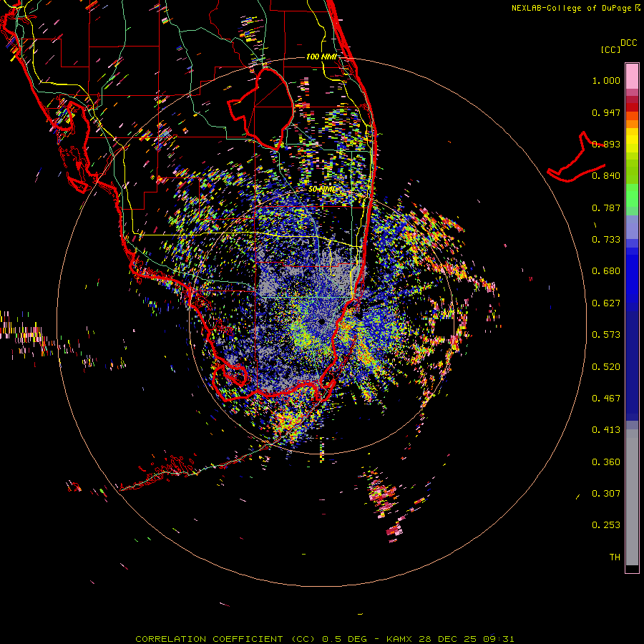Click the 0.307 color scale value

pos(606,494)
